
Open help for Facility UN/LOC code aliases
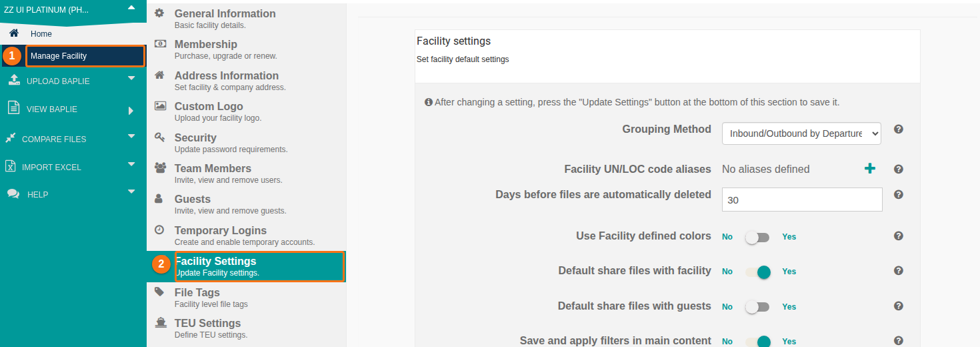898,169
